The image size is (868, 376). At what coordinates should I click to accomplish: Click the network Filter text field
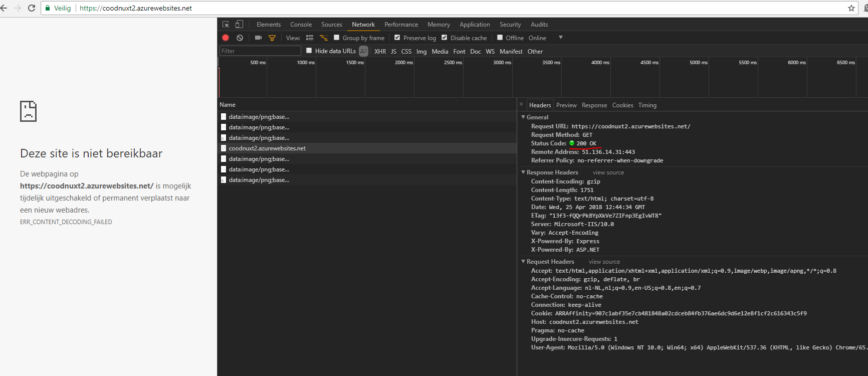tap(260, 51)
